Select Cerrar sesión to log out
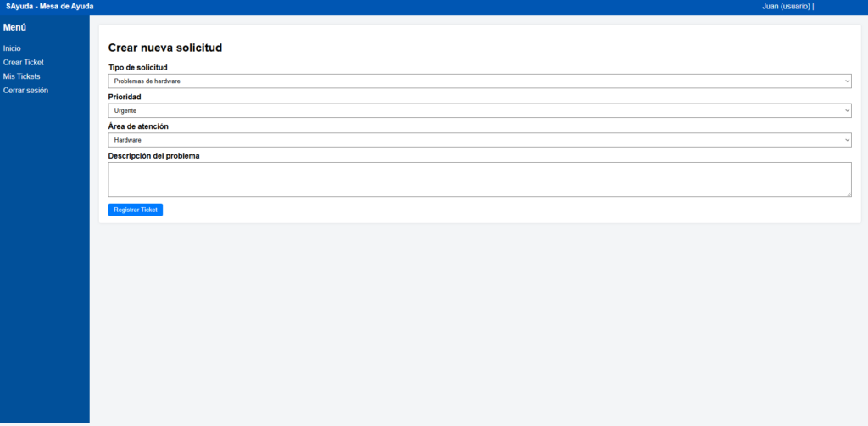 pyautogui.click(x=25, y=90)
